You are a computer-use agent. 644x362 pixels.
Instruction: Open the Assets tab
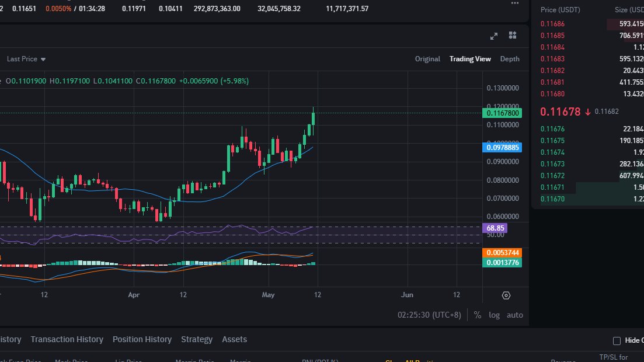[235, 339]
